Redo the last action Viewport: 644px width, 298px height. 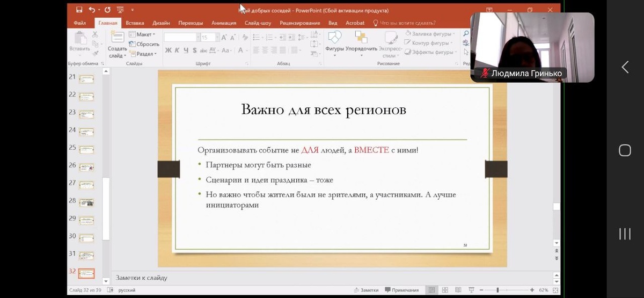pos(107,10)
